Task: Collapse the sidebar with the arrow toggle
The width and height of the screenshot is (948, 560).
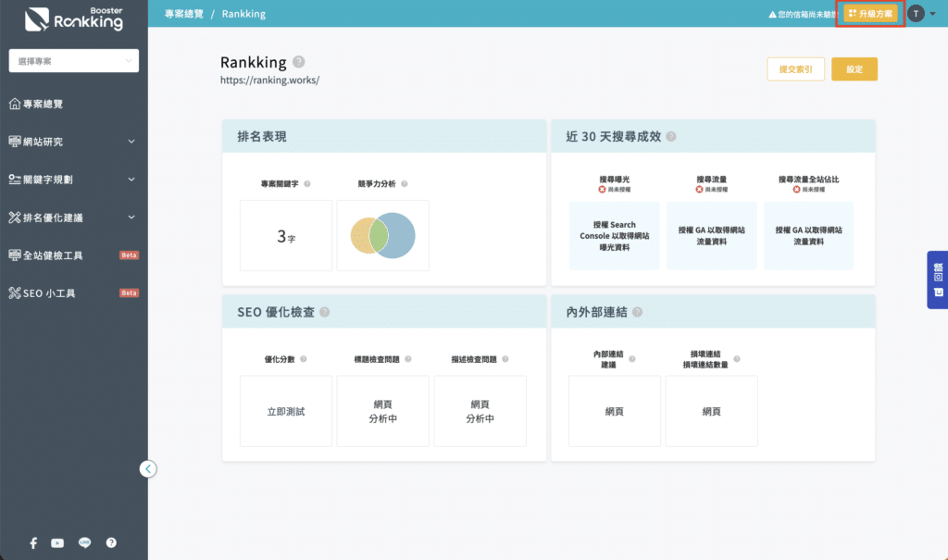Action: 148,468
